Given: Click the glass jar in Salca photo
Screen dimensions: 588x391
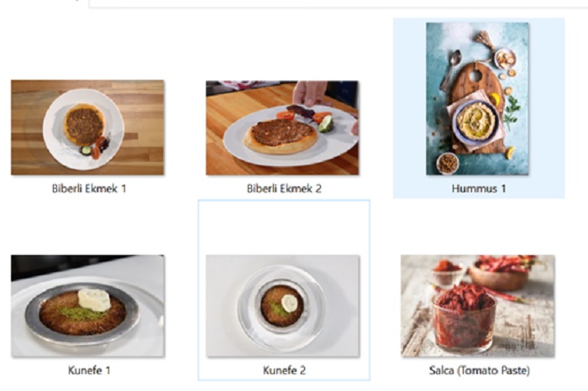Looking at the screenshot, I should pos(464,320).
